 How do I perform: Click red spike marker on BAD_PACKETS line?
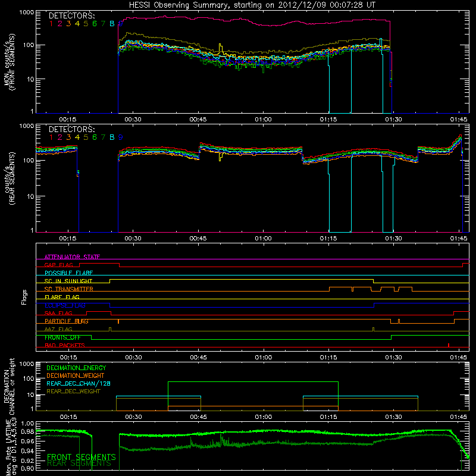tap(449, 345)
